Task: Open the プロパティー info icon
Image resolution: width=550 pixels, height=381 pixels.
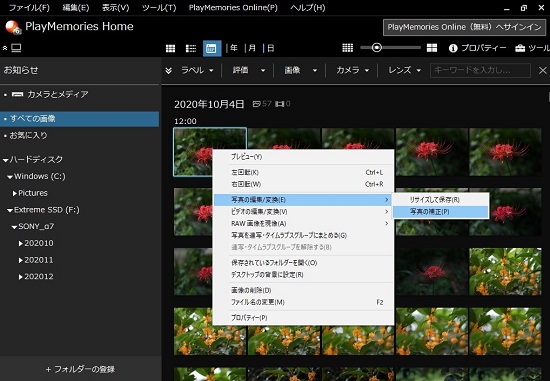Action: point(453,48)
